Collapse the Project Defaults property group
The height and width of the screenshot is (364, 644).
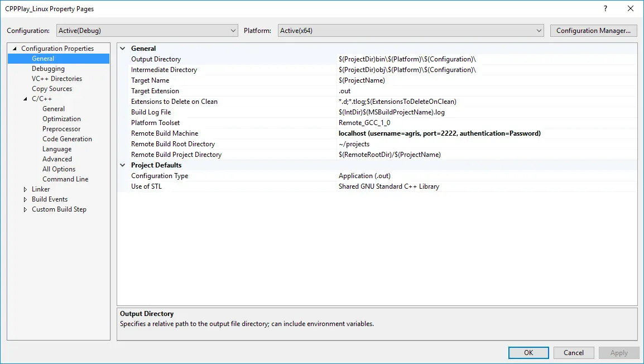(122, 165)
